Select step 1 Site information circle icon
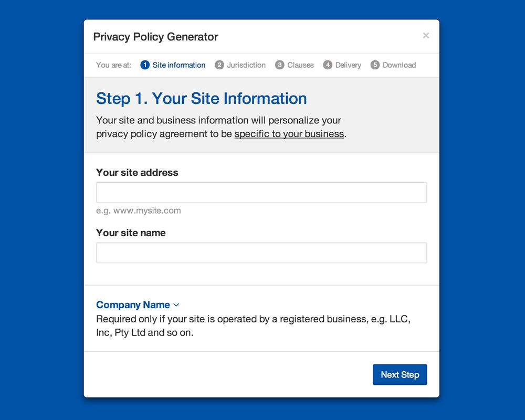The height and width of the screenshot is (420, 525). pos(144,65)
